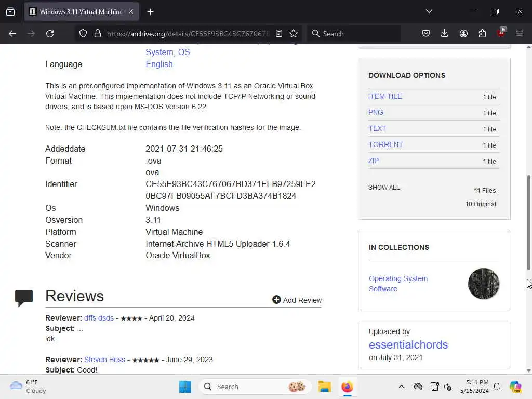Click the archive.org URL address field
The width and height of the screenshot is (532, 399).
click(188, 34)
